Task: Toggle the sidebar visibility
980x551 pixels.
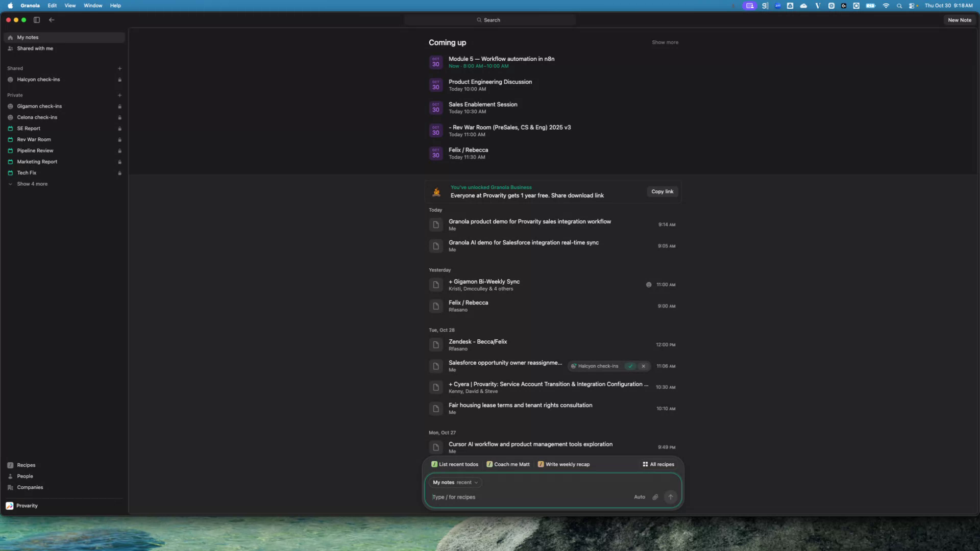Action: tap(36, 20)
